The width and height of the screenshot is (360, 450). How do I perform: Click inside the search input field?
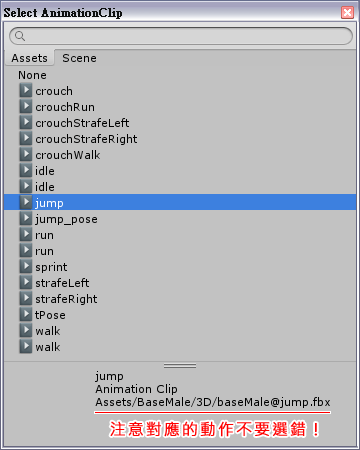click(x=181, y=36)
